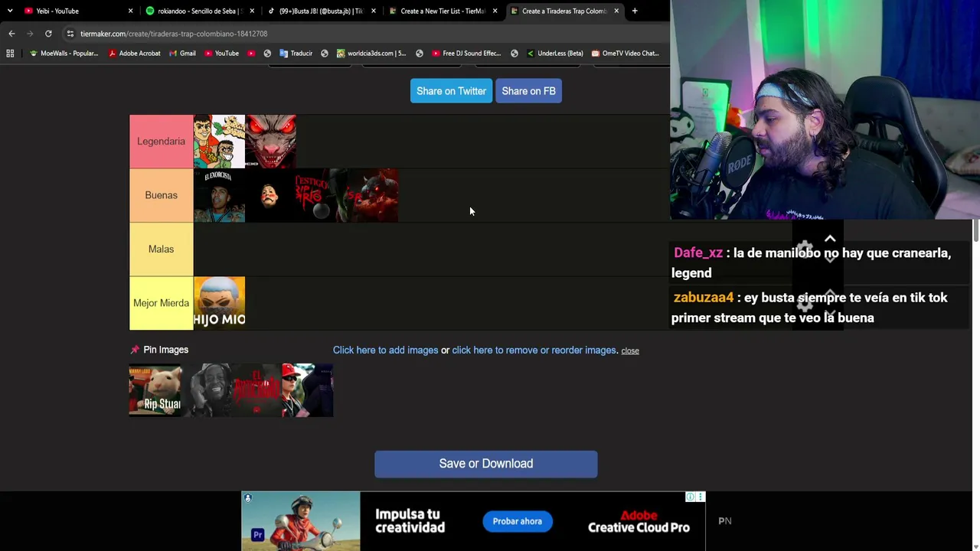Select the red-lettered cover image in Buenas tier

pos(321,195)
